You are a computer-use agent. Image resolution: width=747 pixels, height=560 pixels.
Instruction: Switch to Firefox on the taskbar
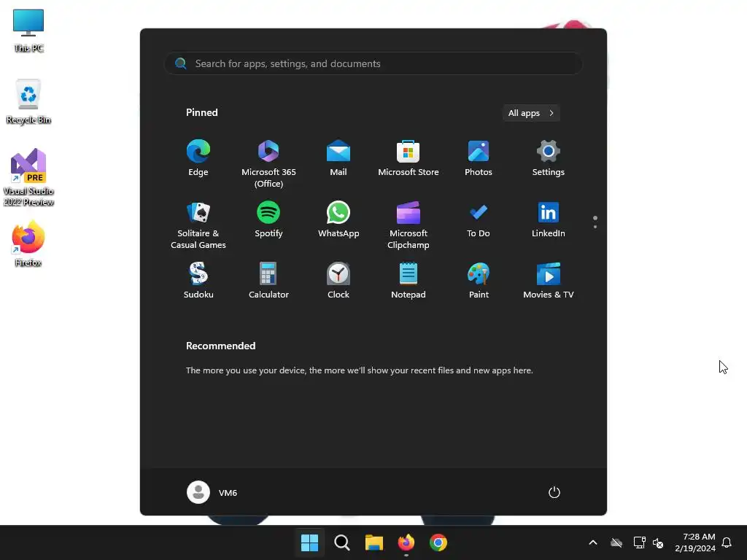(x=406, y=542)
